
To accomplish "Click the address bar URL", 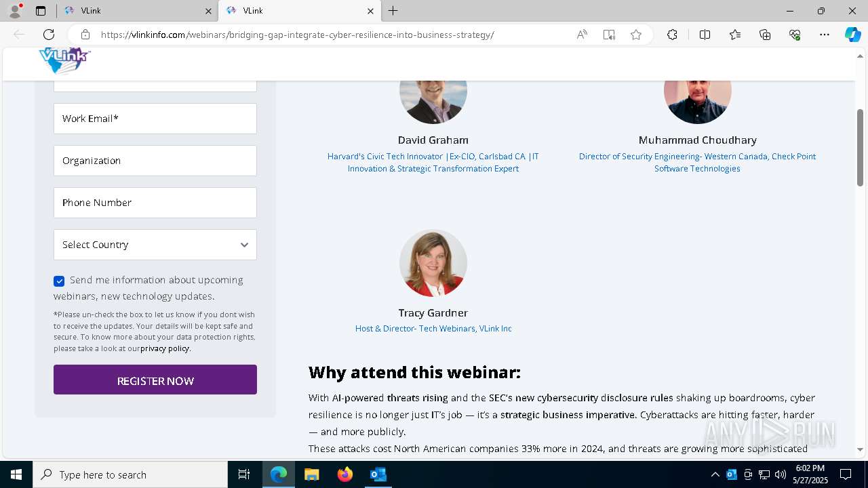I will (297, 35).
